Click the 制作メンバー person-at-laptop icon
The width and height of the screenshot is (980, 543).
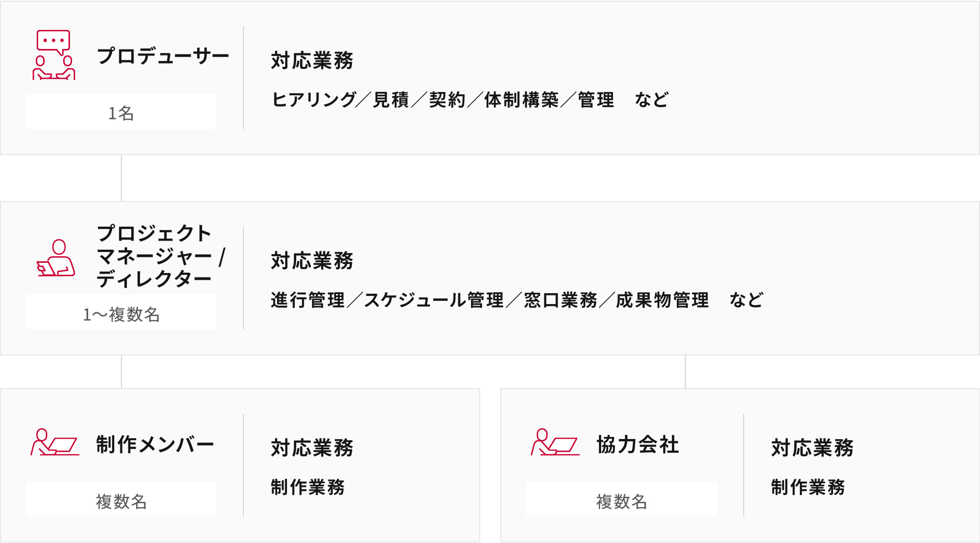click(x=54, y=442)
